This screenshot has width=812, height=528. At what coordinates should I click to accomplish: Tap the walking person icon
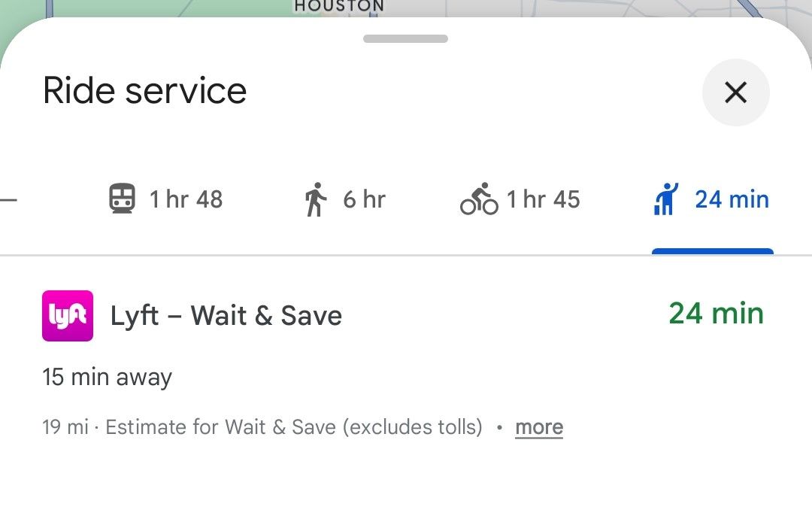[x=316, y=199]
